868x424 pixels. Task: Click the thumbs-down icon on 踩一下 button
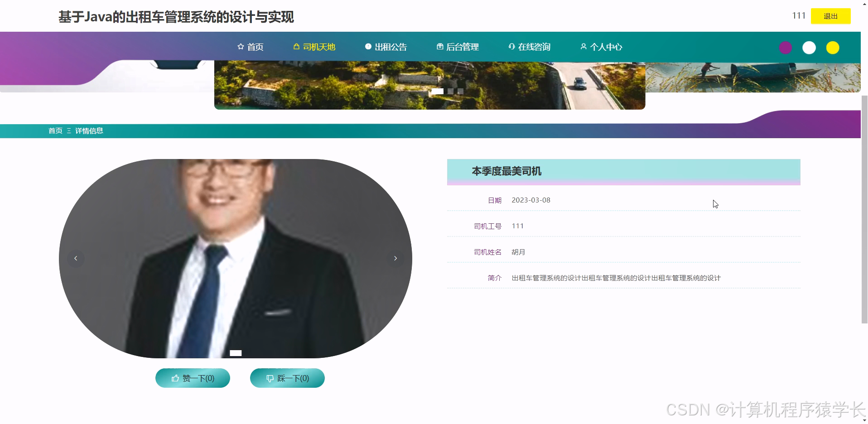coord(270,378)
